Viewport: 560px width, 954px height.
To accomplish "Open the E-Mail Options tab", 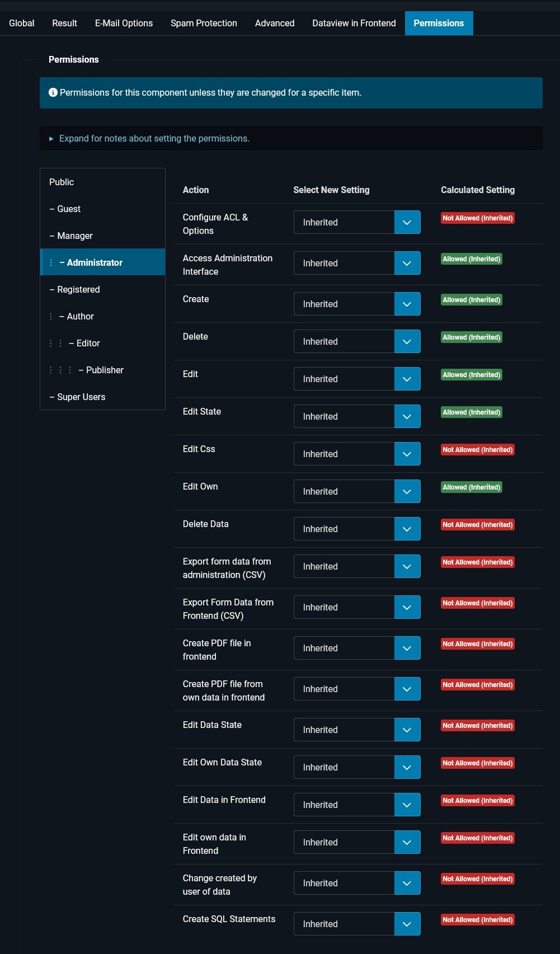I will (x=124, y=23).
